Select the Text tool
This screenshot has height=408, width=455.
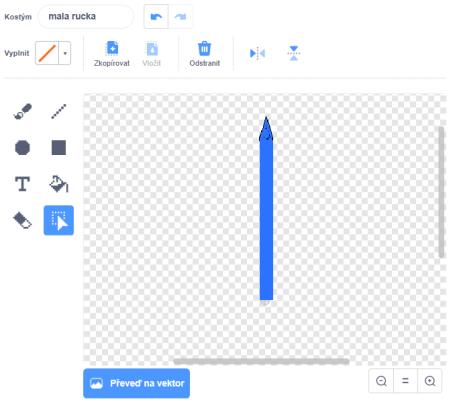(x=23, y=184)
